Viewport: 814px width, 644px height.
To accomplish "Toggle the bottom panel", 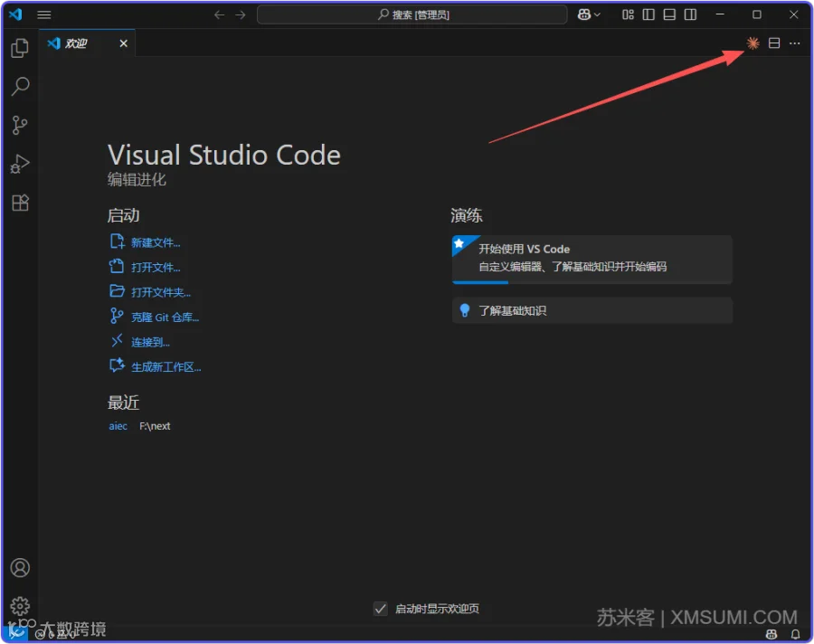I will click(669, 14).
